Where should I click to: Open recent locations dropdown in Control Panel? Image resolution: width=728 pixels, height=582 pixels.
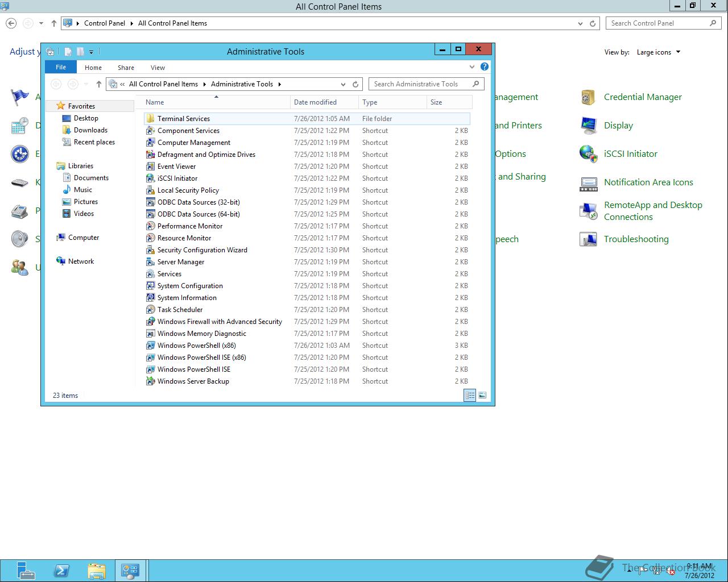tap(41, 23)
